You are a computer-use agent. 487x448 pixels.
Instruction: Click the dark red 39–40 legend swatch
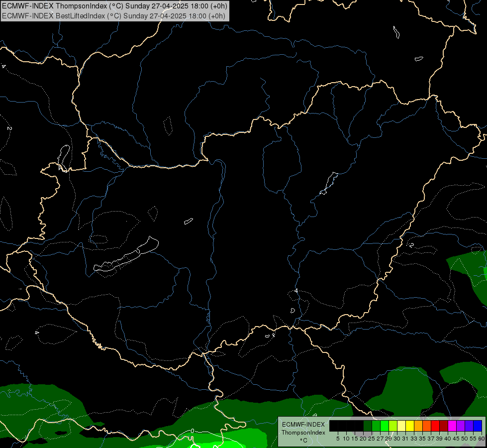pos(444,426)
